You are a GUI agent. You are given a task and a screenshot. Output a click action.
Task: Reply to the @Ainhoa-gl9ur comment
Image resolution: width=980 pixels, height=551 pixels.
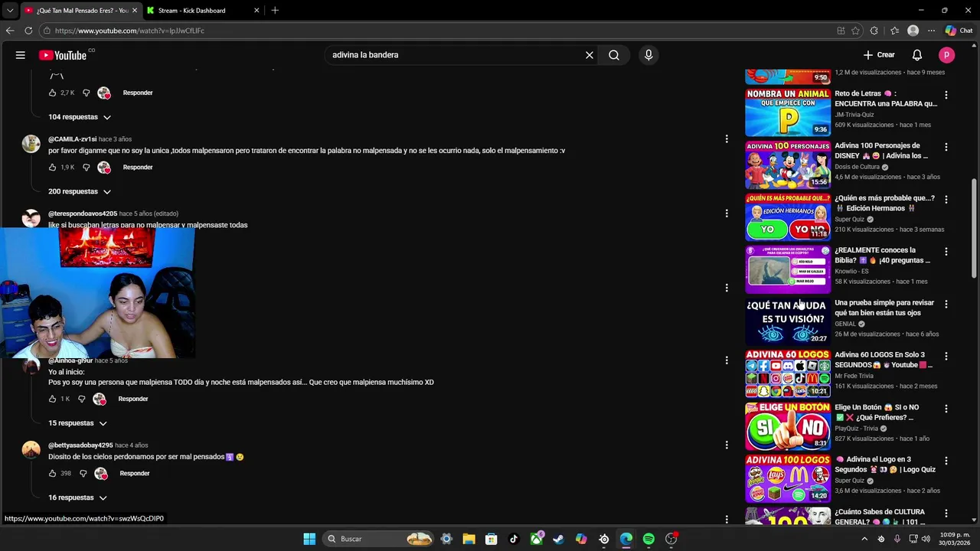coord(133,399)
